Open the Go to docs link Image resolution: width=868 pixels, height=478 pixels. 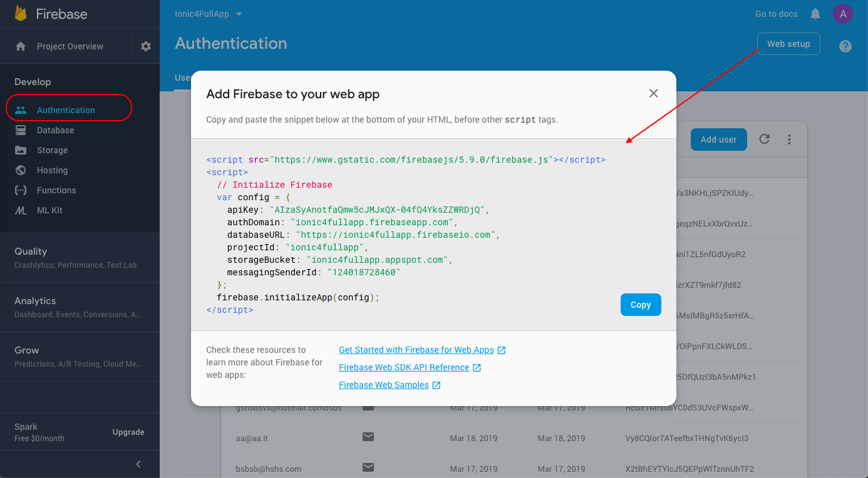(x=777, y=14)
